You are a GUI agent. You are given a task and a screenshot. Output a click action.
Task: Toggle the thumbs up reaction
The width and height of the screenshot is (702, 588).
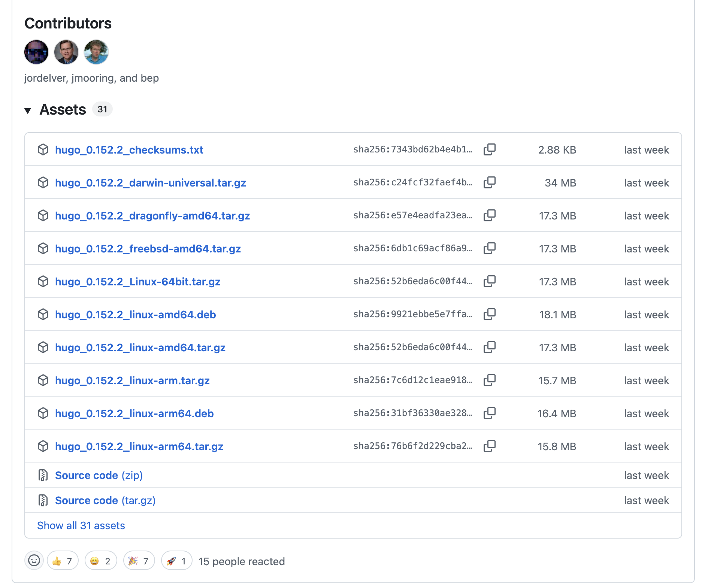tap(63, 561)
